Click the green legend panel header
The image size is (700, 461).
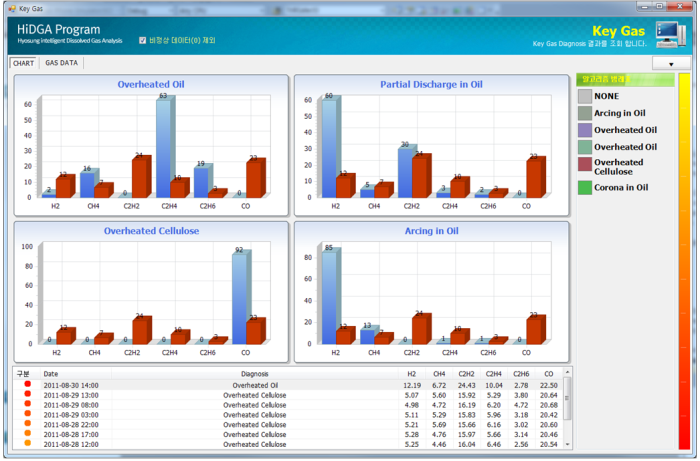pyautogui.click(x=625, y=79)
